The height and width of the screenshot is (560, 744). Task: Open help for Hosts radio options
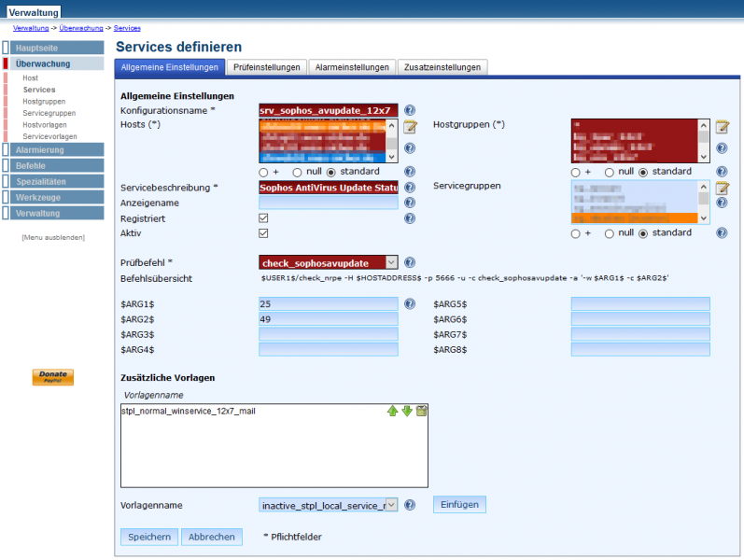(410, 172)
